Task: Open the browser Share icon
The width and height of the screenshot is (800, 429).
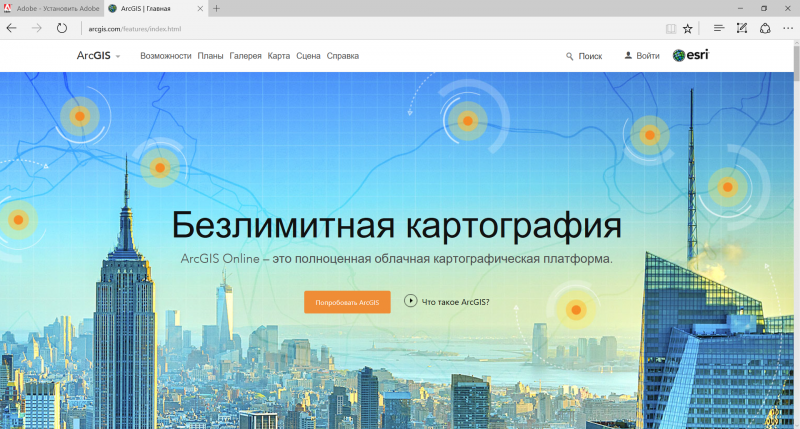Action: click(x=764, y=28)
